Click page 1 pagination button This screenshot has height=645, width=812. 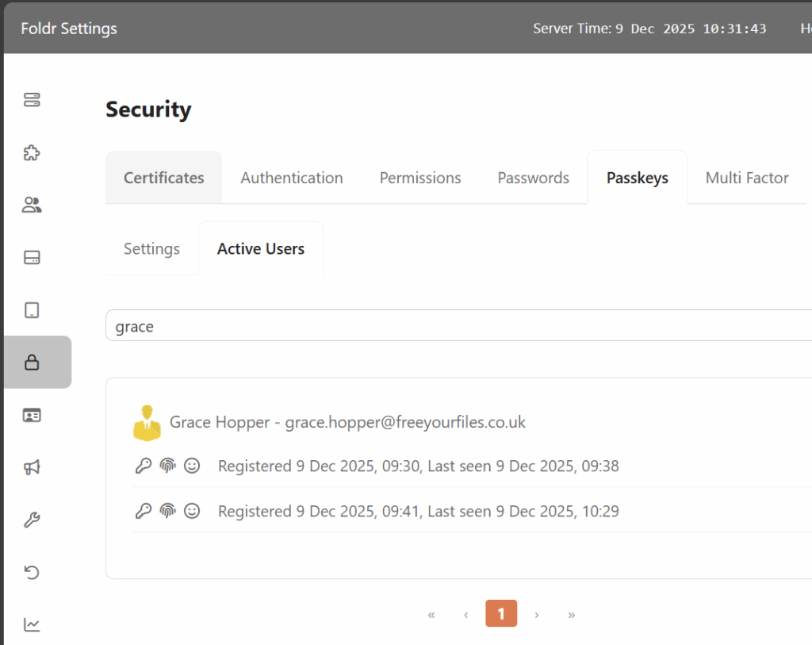pyautogui.click(x=501, y=614)
